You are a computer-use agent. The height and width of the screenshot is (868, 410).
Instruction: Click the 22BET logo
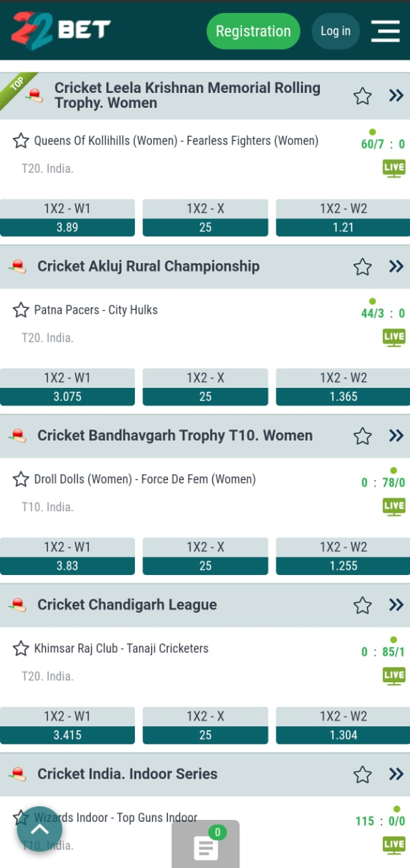60,29
